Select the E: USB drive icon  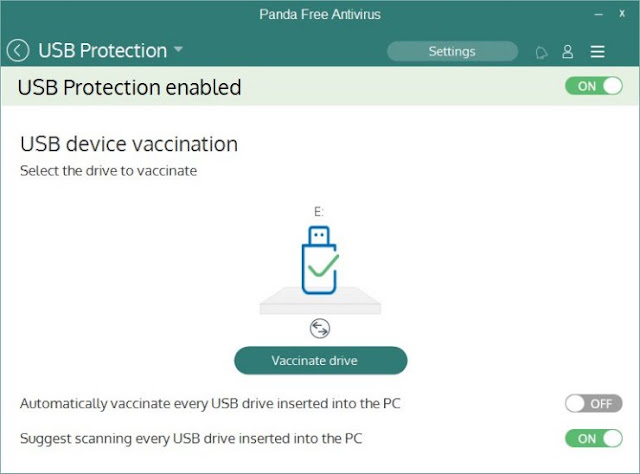[320, 260]
